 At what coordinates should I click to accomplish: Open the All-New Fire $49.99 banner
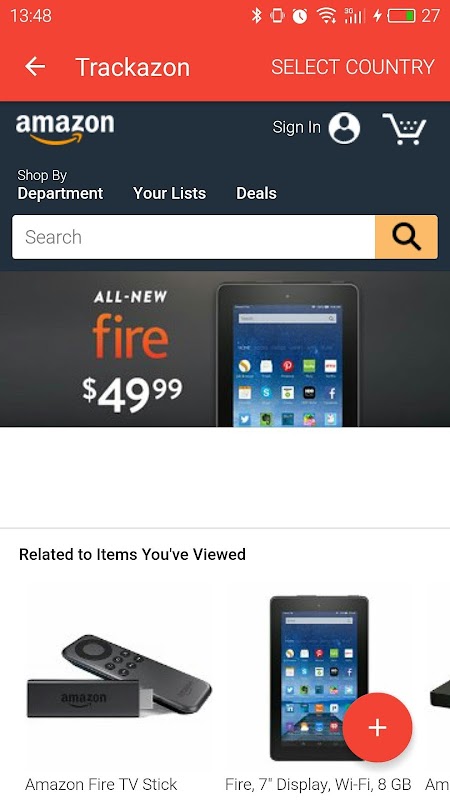225,348
